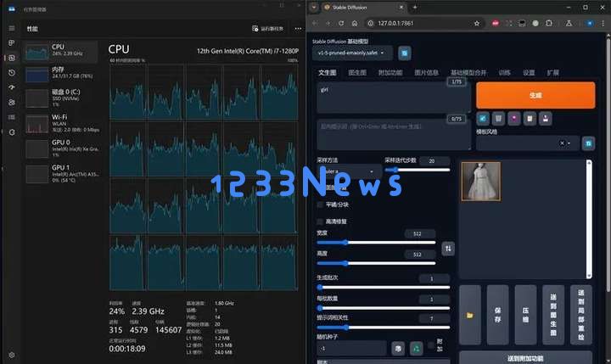Viewport: 611px width, 364px height.
Task: Open the Startup apps page in Task Manager
Action: pyautogui.click(x=12, y=87)
